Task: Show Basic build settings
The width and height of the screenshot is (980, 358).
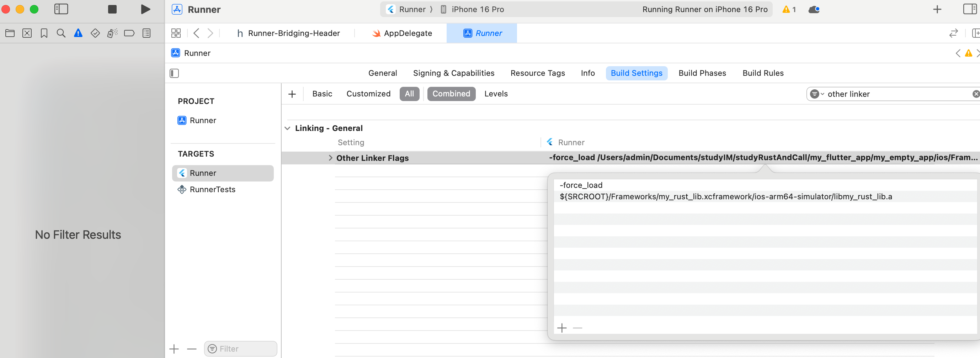Action: click(322, 94)
